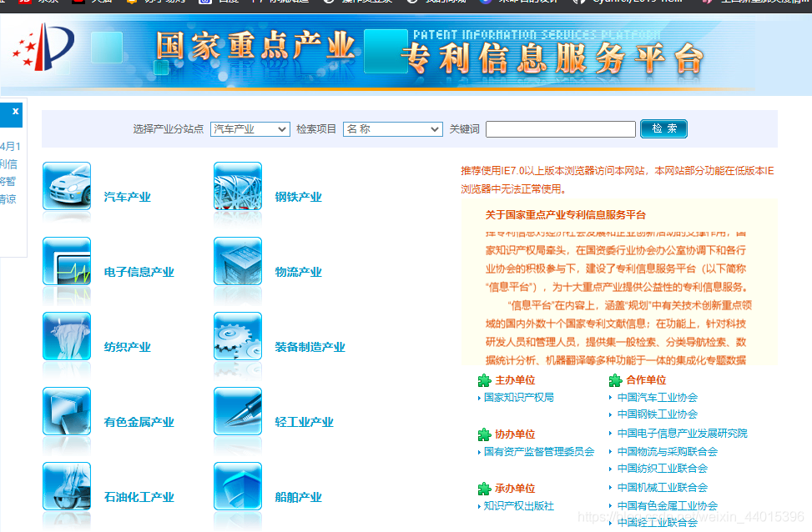Open the 装备制造产业 gears icon
Screen dimensions: 812x532
pyautogui.click(x=238, y=336)
